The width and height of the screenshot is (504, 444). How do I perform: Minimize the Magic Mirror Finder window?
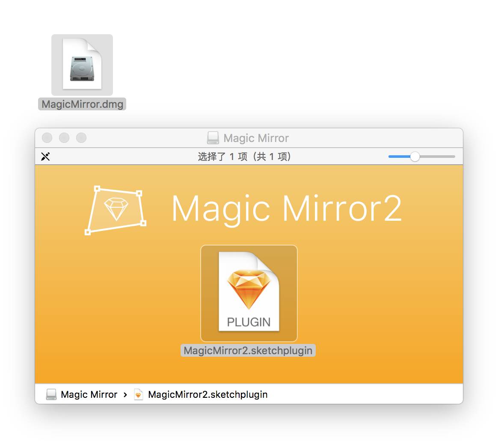pyautogui.click(x=64, y=138)
